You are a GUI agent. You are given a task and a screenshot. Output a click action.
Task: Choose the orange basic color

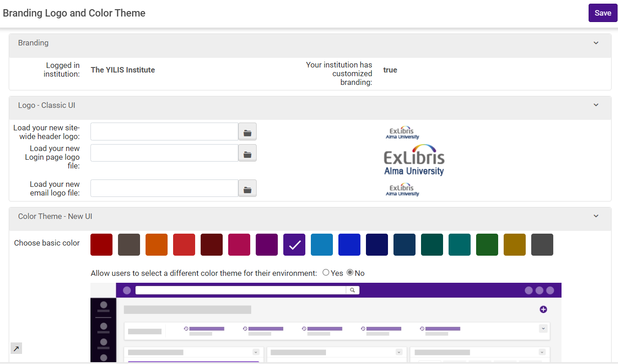157,245
